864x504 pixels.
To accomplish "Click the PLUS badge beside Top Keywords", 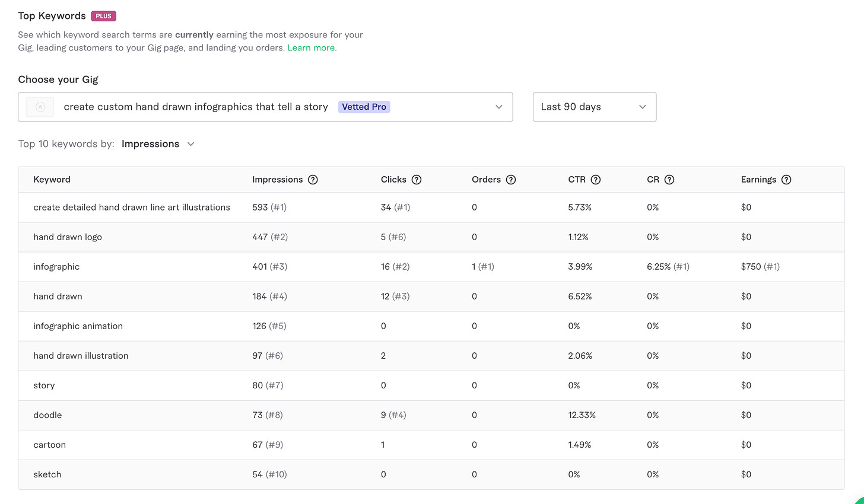I will point(103,16).
